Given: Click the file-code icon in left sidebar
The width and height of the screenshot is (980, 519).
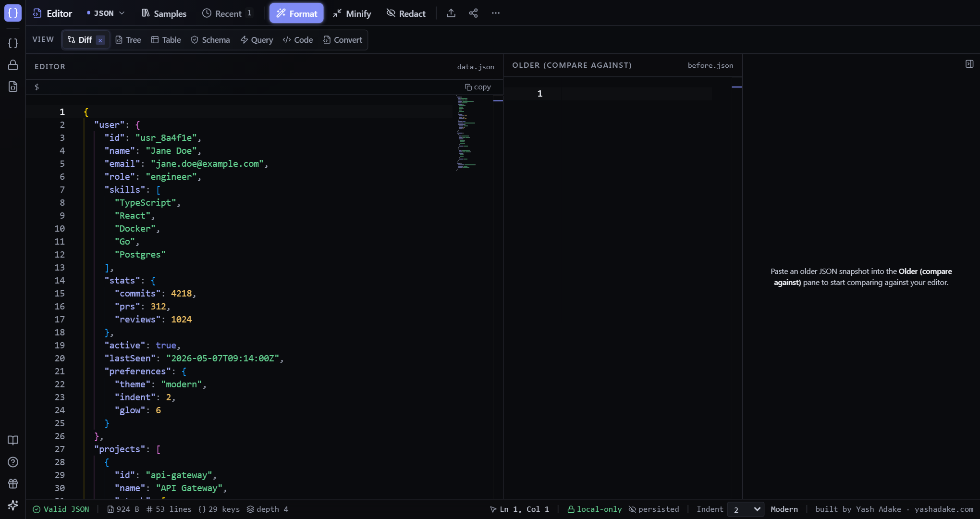Looking at the screenshot, I should point(13,86).
